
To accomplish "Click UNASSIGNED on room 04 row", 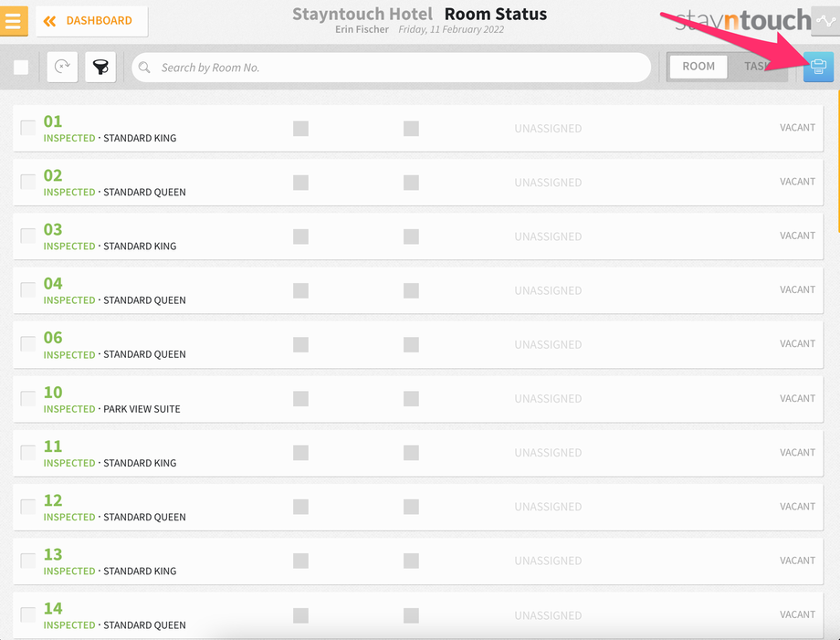I will click(548, 291).
